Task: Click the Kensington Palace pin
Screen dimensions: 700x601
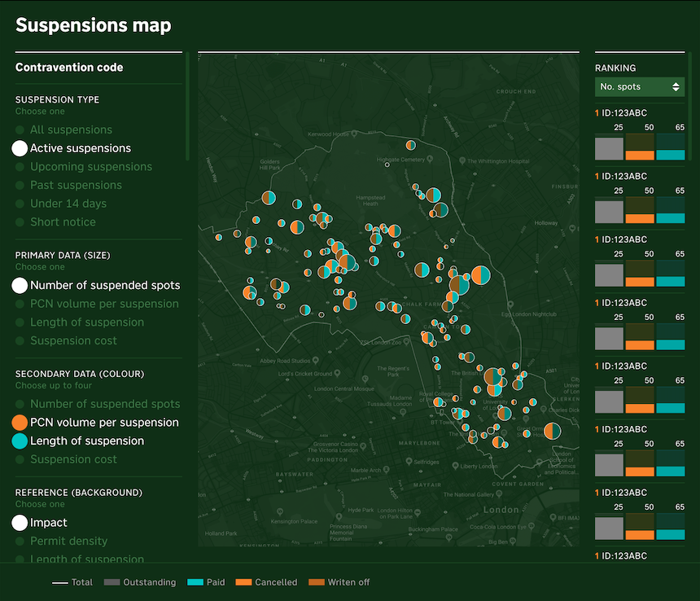Action: (280, 512)
